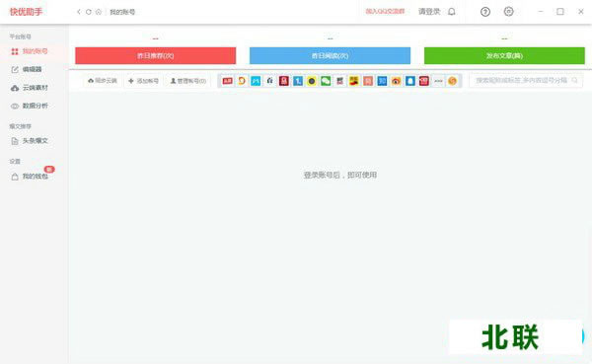This screenshot has width=592, height=364.
Task: Click the blue 昨日阅读 stats card
Action: point(330,56)
